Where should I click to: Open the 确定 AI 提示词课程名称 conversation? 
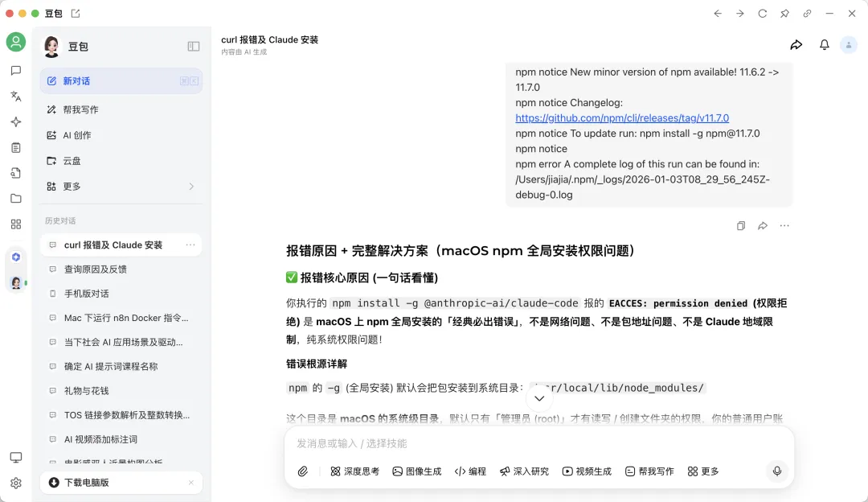point(121,367)
